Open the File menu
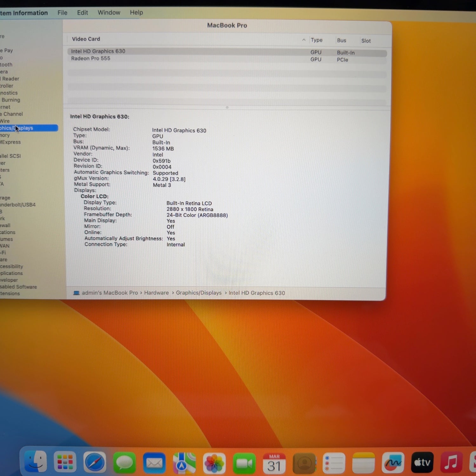476x476 pixels. tap(62, 13)
